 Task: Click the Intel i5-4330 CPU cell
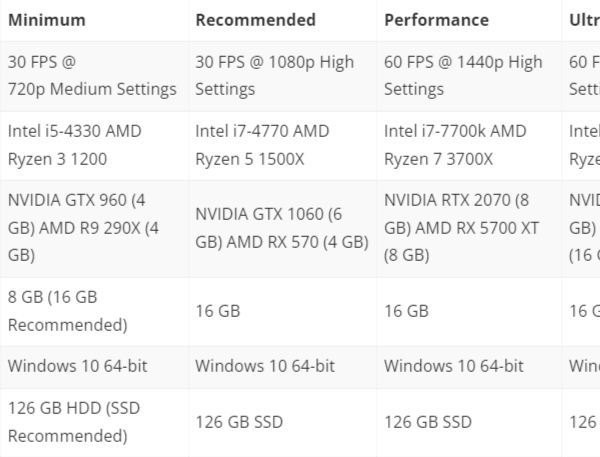[94, 146]
